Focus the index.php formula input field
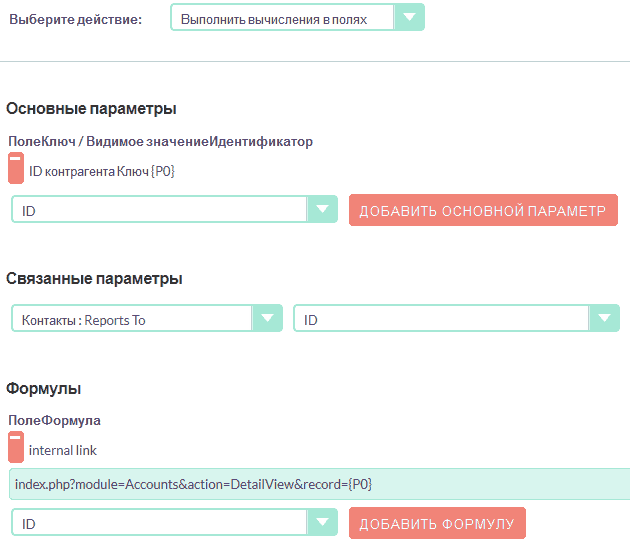Image resolution: width=630 pixels, height=545 pixels. coord(320,484)
